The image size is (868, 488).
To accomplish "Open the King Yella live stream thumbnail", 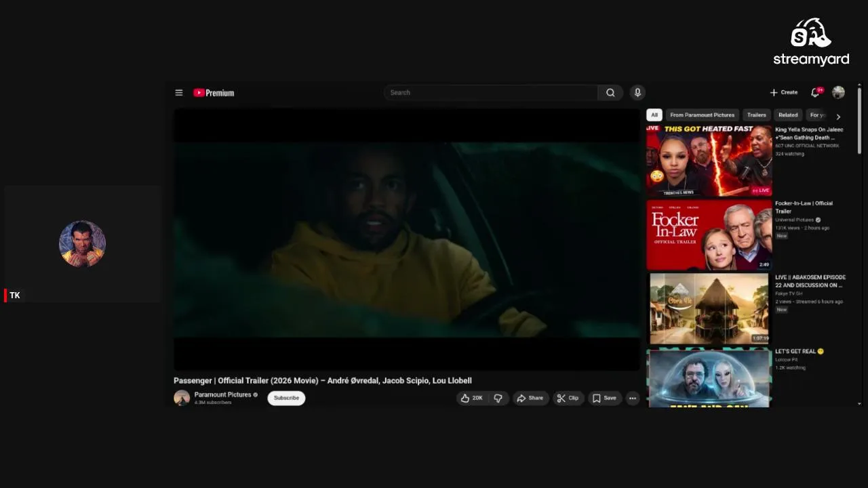I will pos(709,161).
